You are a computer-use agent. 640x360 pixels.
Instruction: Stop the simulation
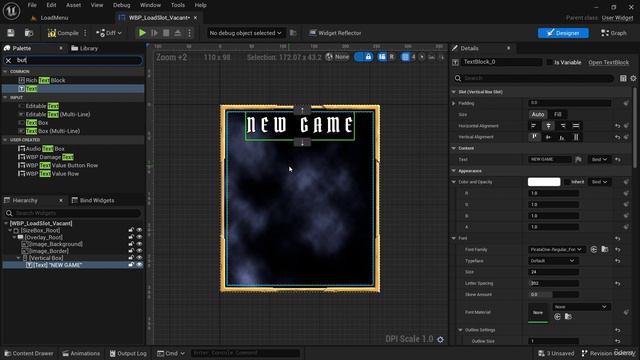(x=166, y=33)
